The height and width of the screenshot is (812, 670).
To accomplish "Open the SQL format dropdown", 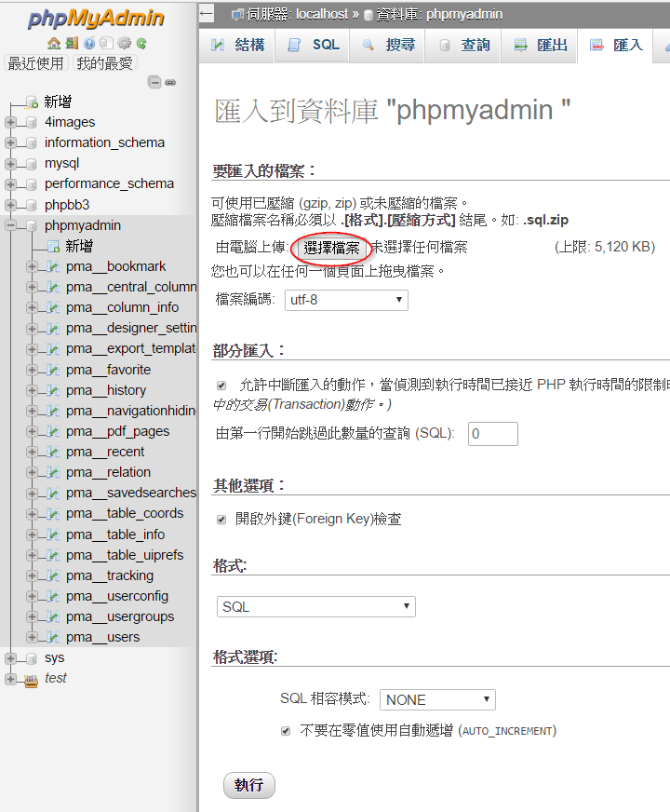I will coord(315,606).
